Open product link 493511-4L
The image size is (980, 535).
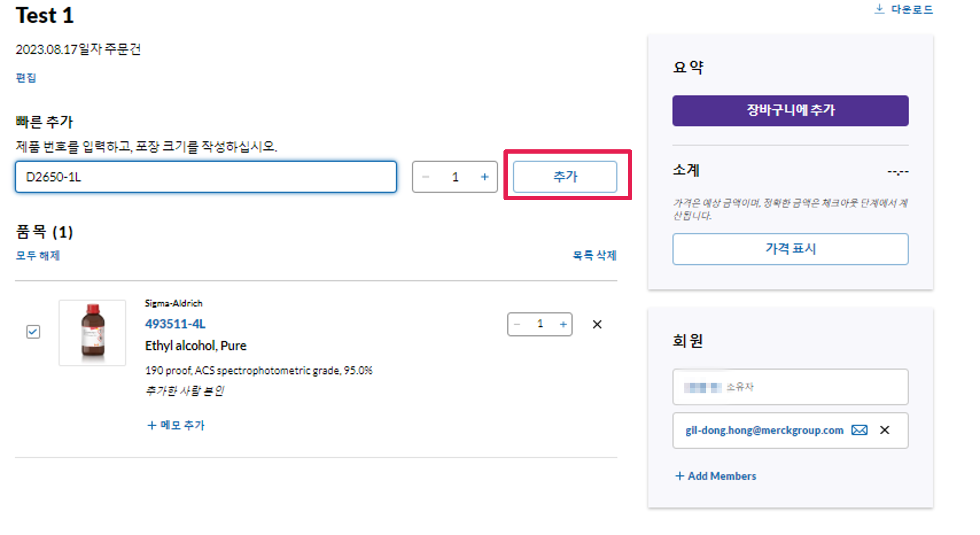click(175, 324)
